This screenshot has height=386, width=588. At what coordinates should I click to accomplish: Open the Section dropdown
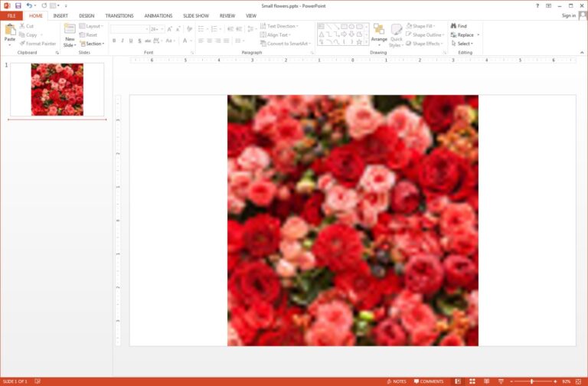click(92, 44)
